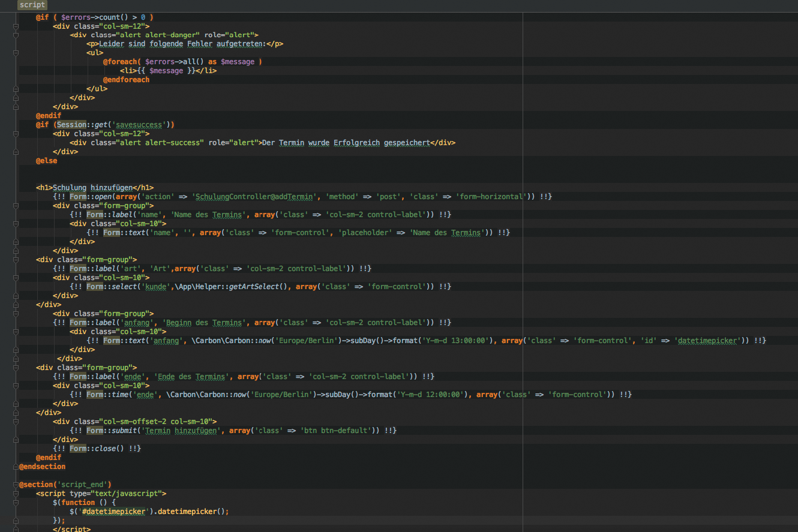Click the @endforeach directive
This screenshot has height=532, width=798.
pyautogui.click(x=126, y=80)
